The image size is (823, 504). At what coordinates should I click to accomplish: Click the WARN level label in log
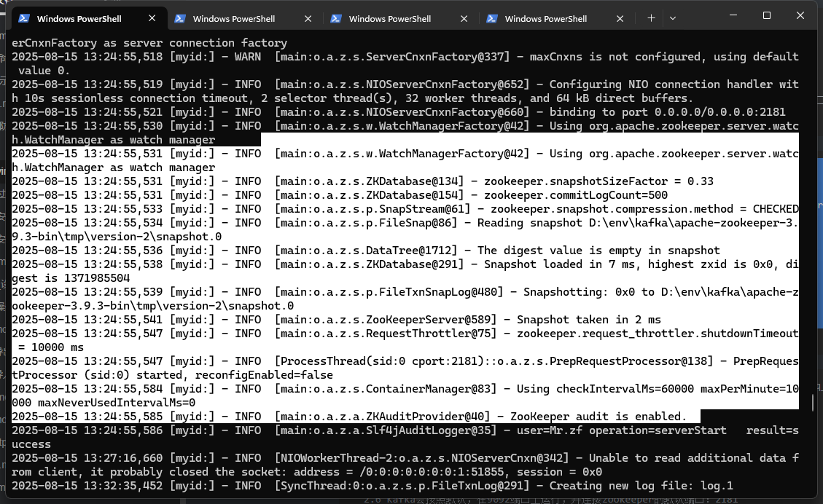pos(248,57)
